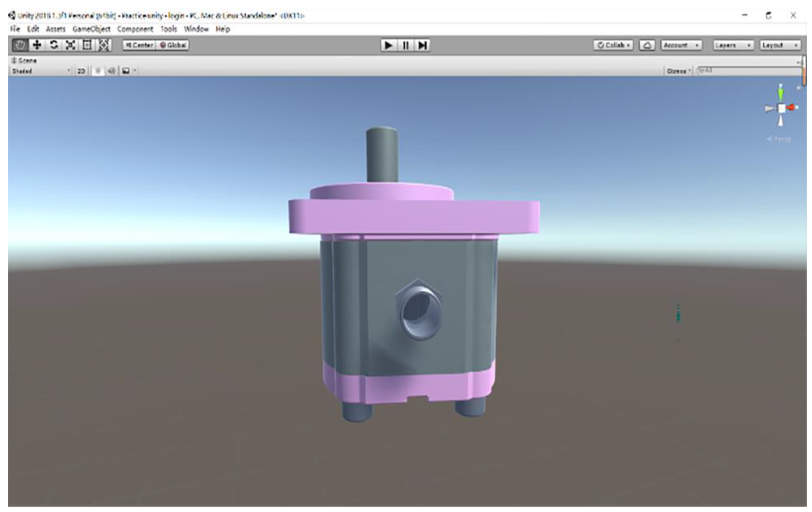Viewport: 812px width, 512px height.
Task: Click the cloud services icon
Action: coord(647,45)
